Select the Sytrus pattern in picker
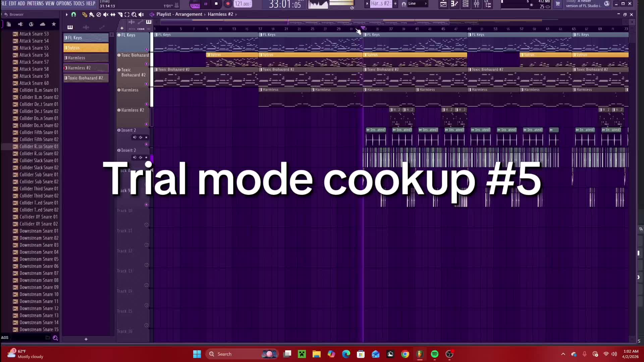 tap(86, 48)
